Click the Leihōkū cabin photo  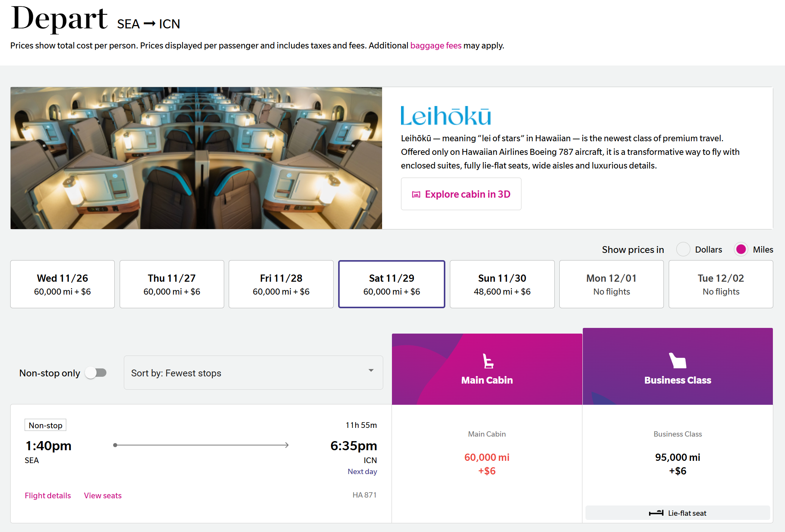tap(196, 158)
